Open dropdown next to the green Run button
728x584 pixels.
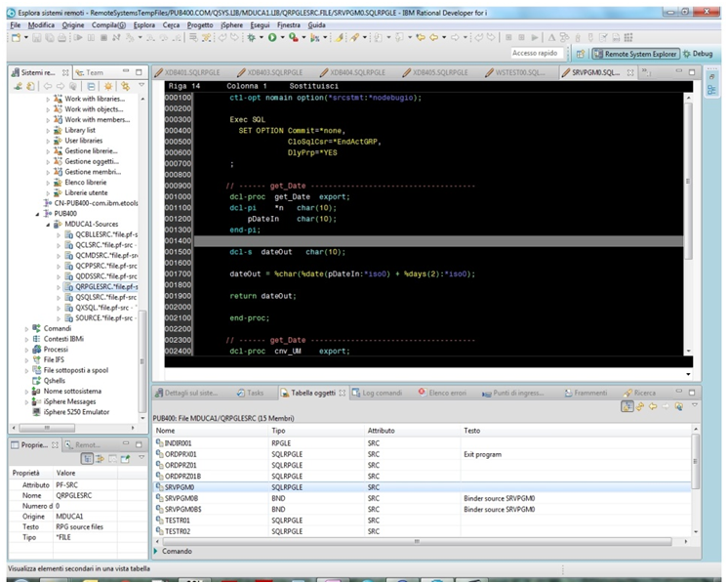pos(282,38)
